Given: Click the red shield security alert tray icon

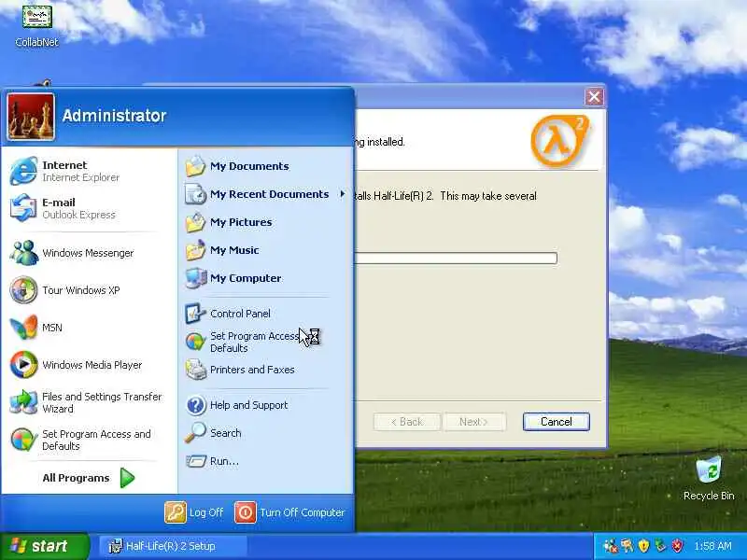Looking at the screenshot, I should click(678, 546).
